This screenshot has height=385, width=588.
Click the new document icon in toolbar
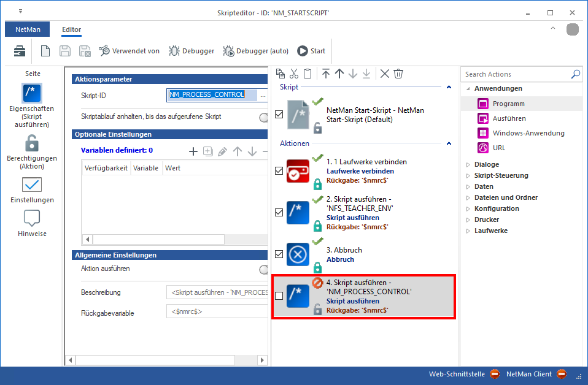coord(45,51)
